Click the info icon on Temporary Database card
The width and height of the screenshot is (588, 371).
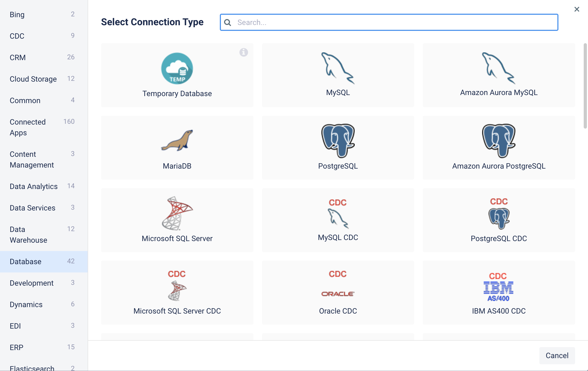tap(244, 52)
